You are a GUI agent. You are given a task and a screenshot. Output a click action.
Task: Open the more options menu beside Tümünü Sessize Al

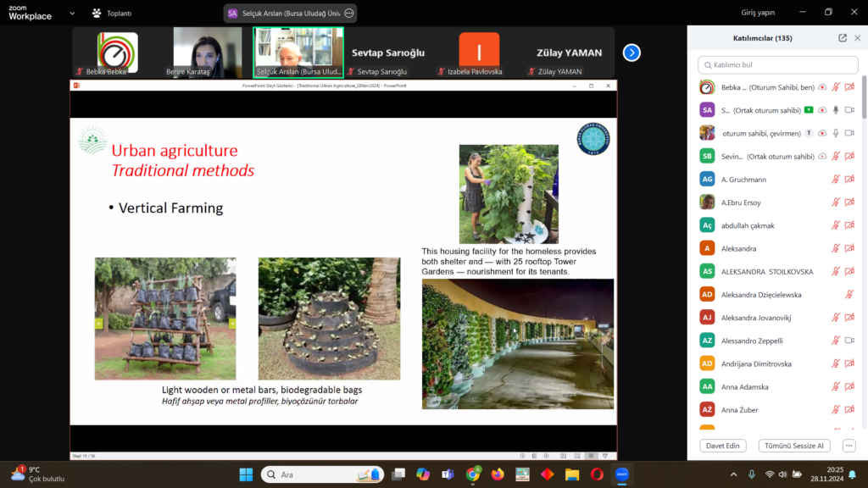(849, 446)
